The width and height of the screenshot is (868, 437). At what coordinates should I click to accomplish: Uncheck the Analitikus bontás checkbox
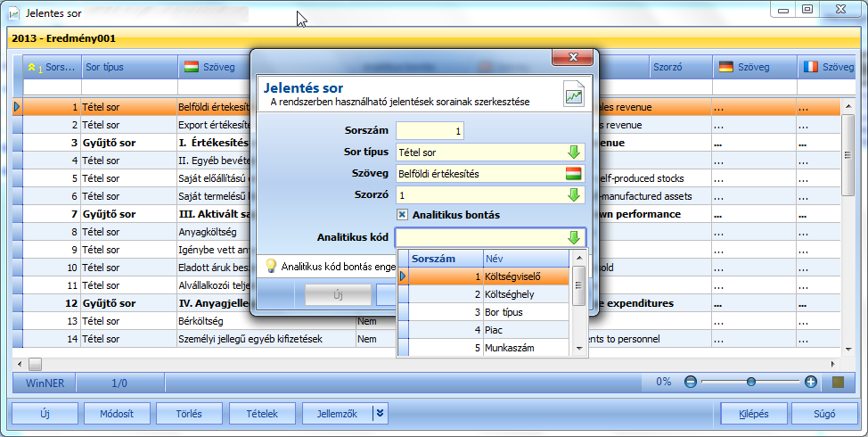403,215
